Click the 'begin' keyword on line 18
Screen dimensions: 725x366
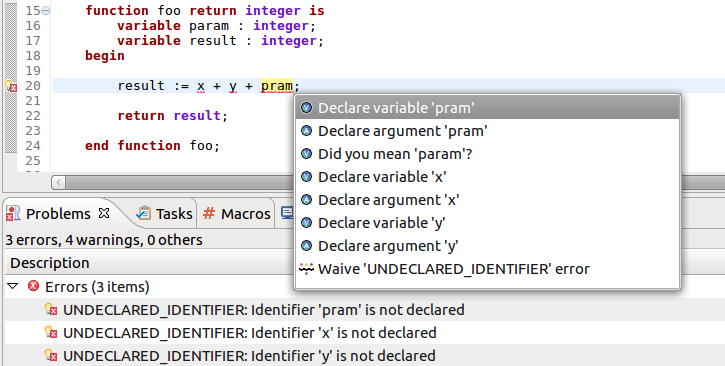(x=105, y=56)
